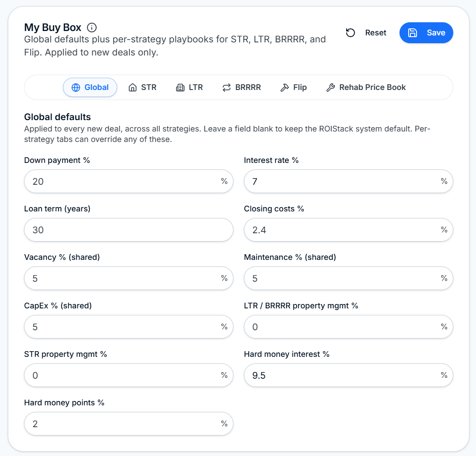Click the wrench icon for Rehab Price Book
Screen dimensions: 476x456
point(330,88)
